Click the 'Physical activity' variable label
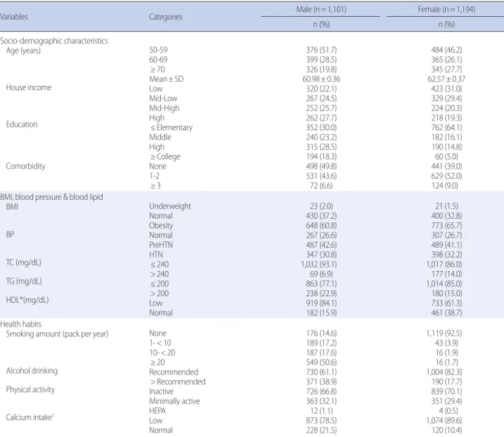The width and height of the screenshot is (504, 437). (30, 390)
